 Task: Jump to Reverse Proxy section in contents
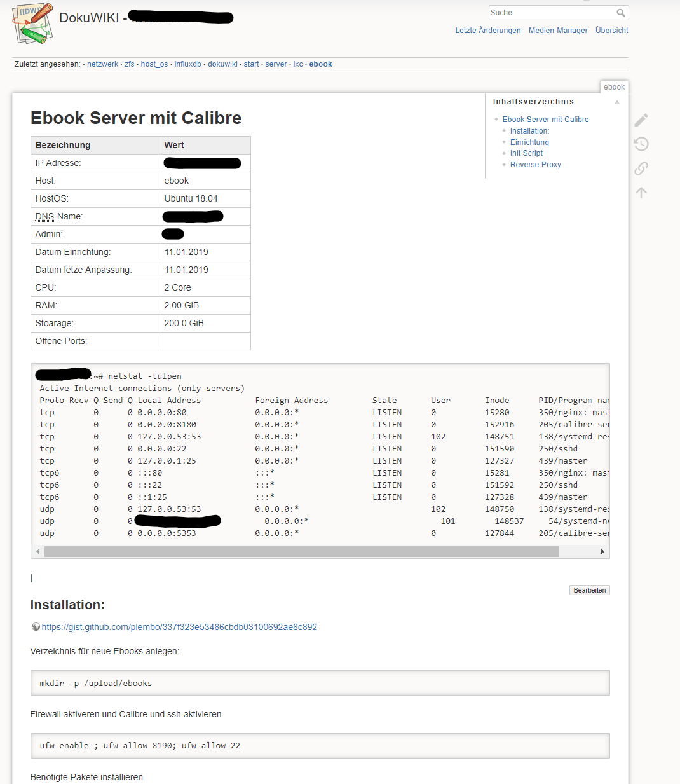pos(535,165)
